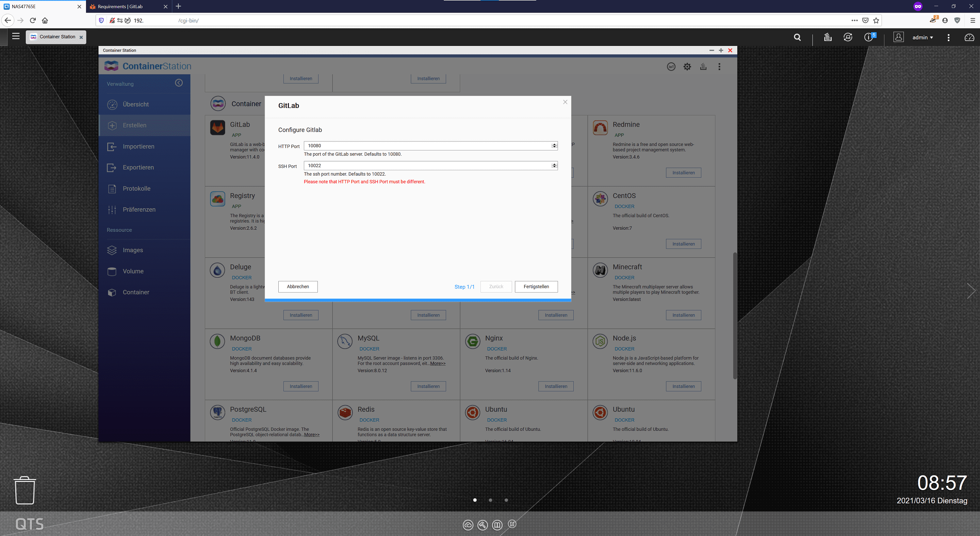Screen dimensions: 980x536
Task: Click the Deluge droplet icon
Action: [218, 270]
